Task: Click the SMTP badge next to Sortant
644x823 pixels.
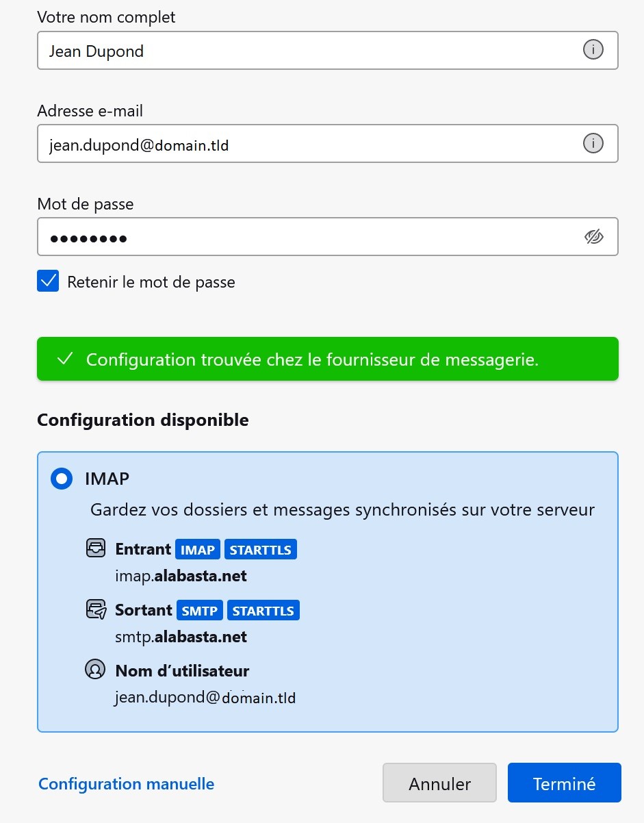Action: tap(199, 609)
